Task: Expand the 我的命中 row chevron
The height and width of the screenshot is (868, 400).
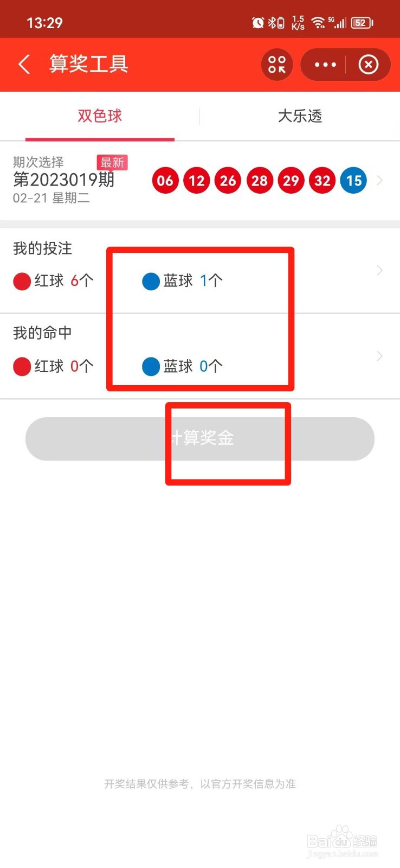Action: [x=379, y=356]
